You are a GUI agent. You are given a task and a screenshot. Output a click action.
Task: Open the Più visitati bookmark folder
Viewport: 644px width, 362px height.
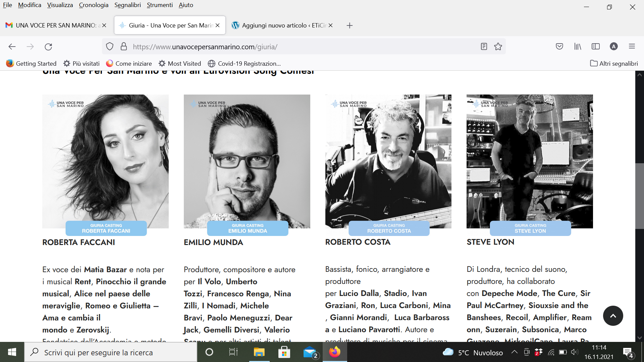click(x=82, y=63)
